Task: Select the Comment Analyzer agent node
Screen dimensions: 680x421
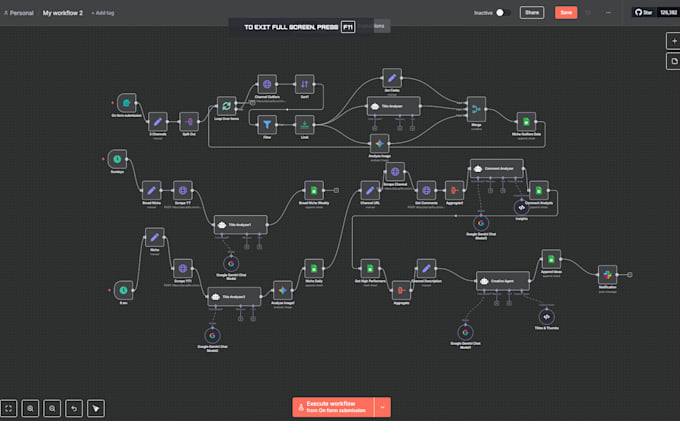Action: point(497,169)
